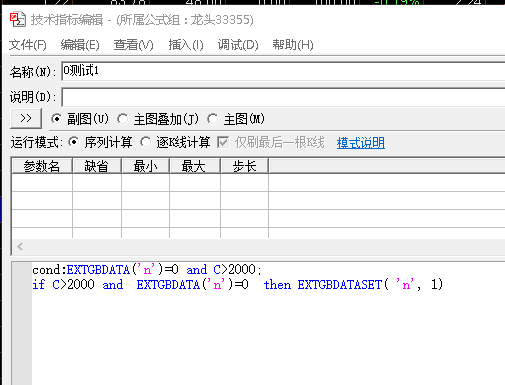Viewport: 505px width, 385px height.
Task: Click parameter table's left scroll arrow
Action: pyautogui.click(x=20, y=246)
